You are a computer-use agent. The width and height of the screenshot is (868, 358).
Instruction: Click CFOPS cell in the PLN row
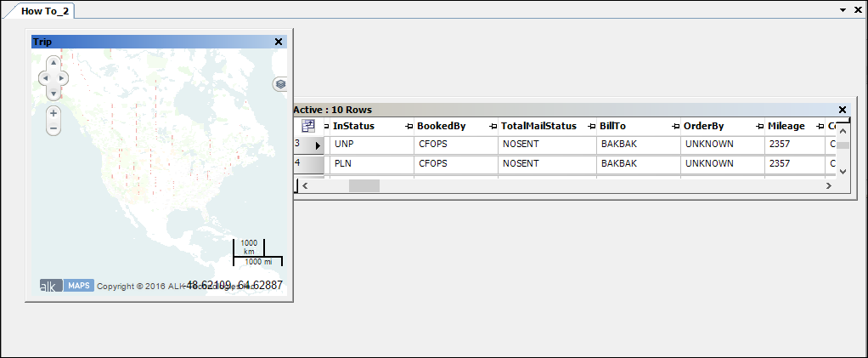455,164
